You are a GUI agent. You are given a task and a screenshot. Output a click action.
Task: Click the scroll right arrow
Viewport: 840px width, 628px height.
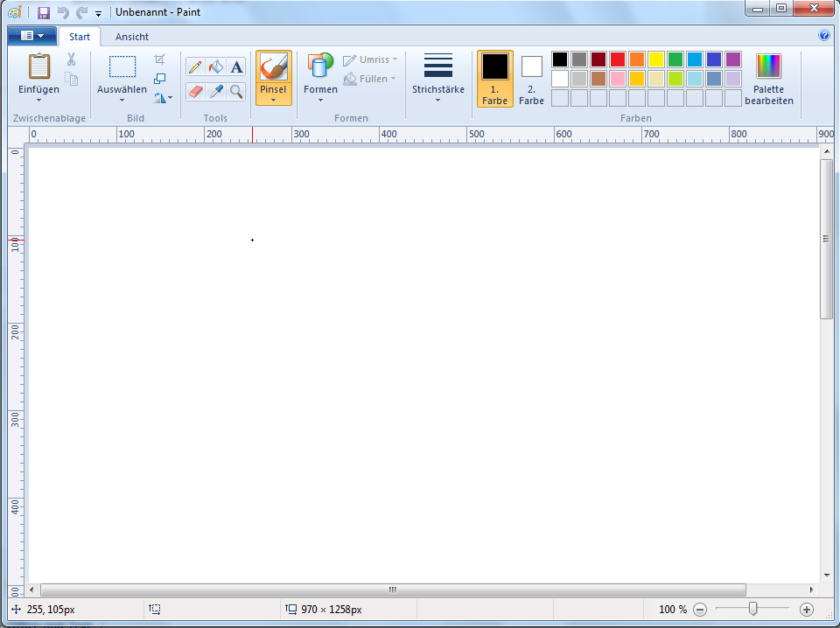(812, 590)
